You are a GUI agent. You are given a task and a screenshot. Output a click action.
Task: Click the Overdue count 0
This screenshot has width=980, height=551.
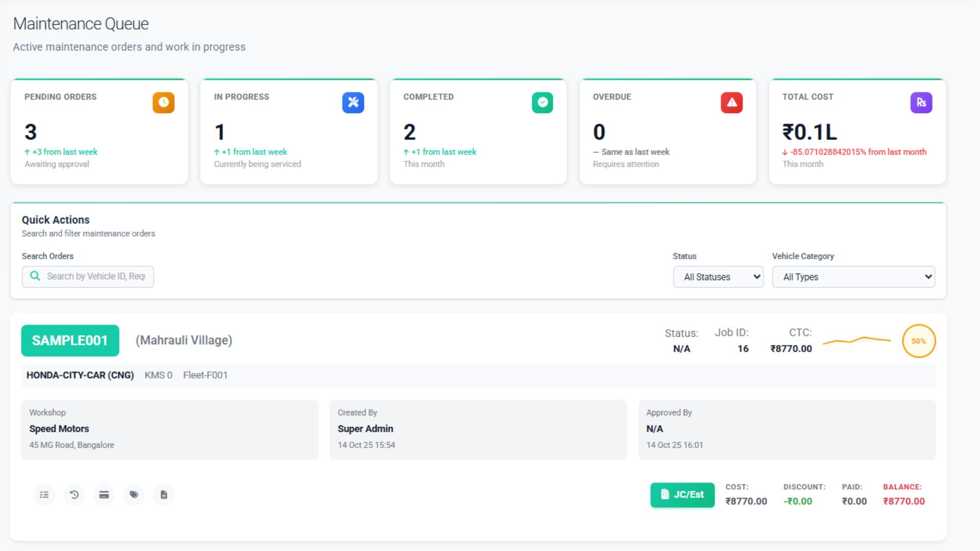[x=599, y=132]
